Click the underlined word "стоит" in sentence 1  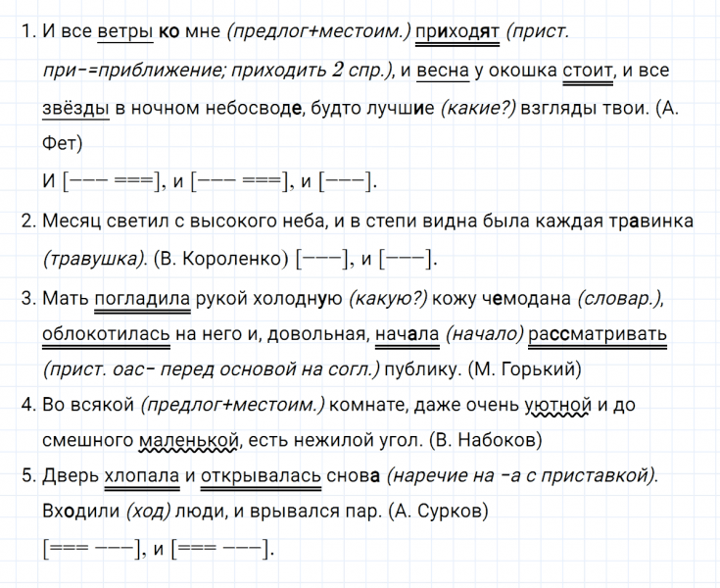[589, 70]
